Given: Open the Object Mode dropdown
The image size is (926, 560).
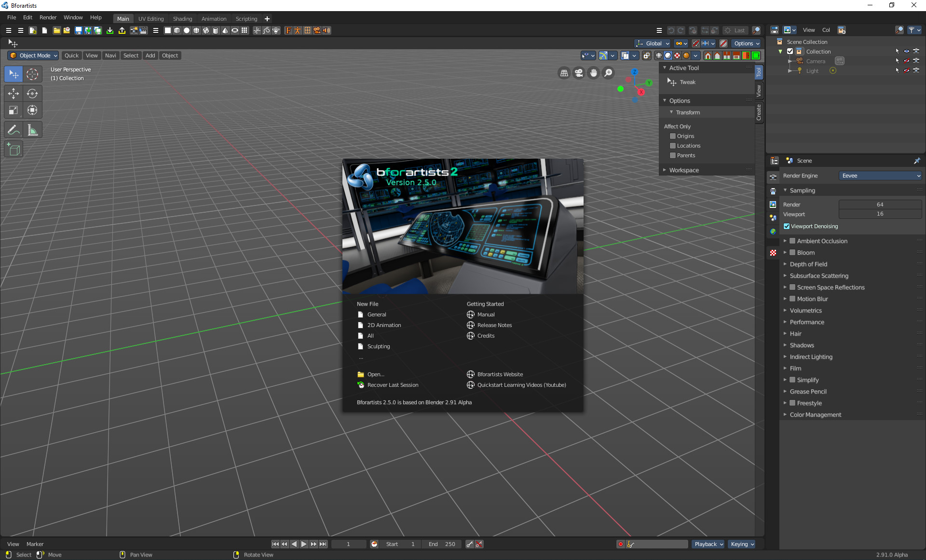Looking at the screenshot, I should pyautogui.click(x=34, y=55).
